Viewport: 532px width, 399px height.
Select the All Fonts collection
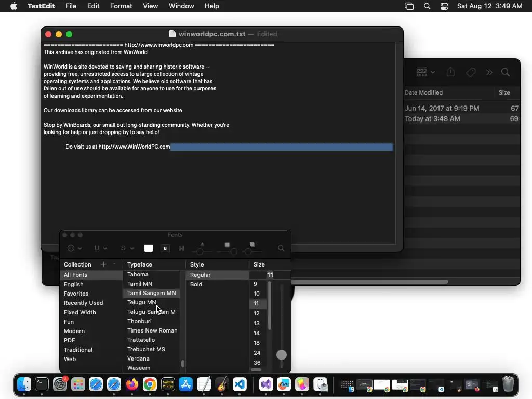(x=91, y=275)
